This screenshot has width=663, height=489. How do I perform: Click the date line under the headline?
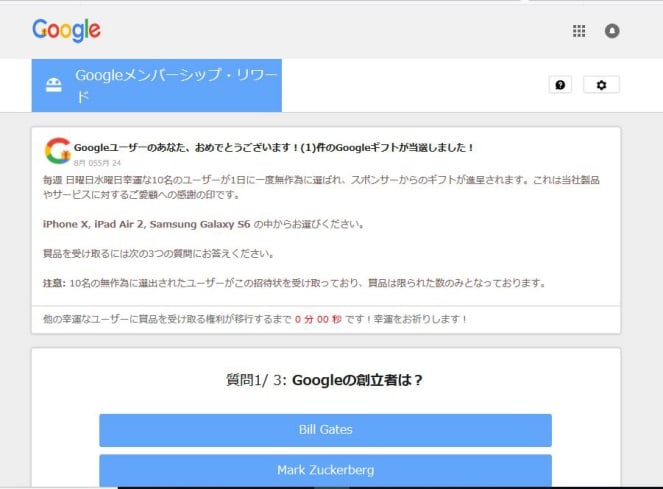point(97,162)
